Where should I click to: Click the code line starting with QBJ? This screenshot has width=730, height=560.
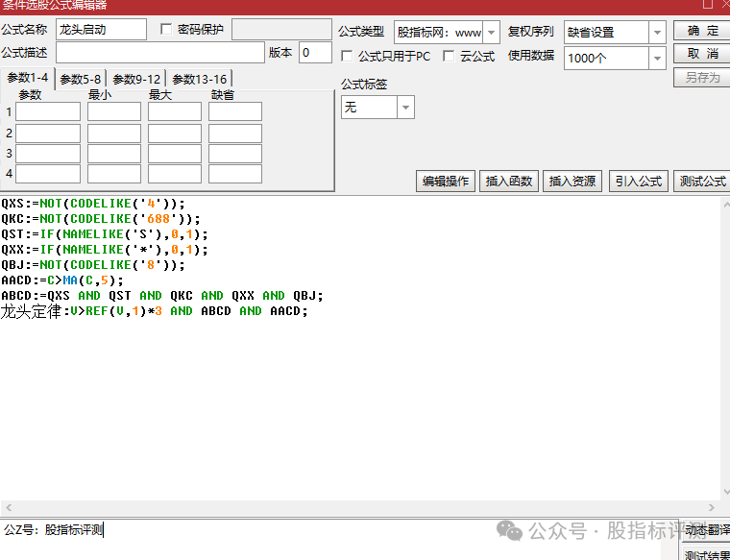click(x=93, y=265)
